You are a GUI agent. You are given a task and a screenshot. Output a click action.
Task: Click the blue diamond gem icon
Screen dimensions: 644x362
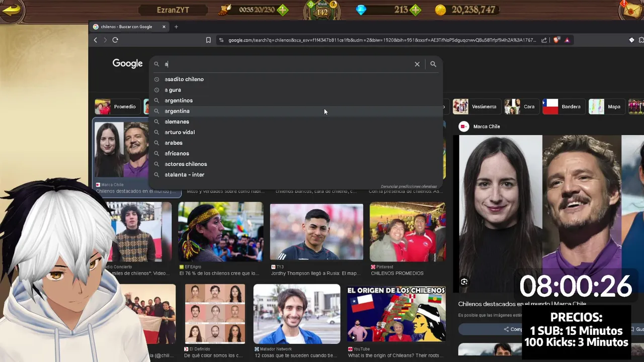[361, 10]
